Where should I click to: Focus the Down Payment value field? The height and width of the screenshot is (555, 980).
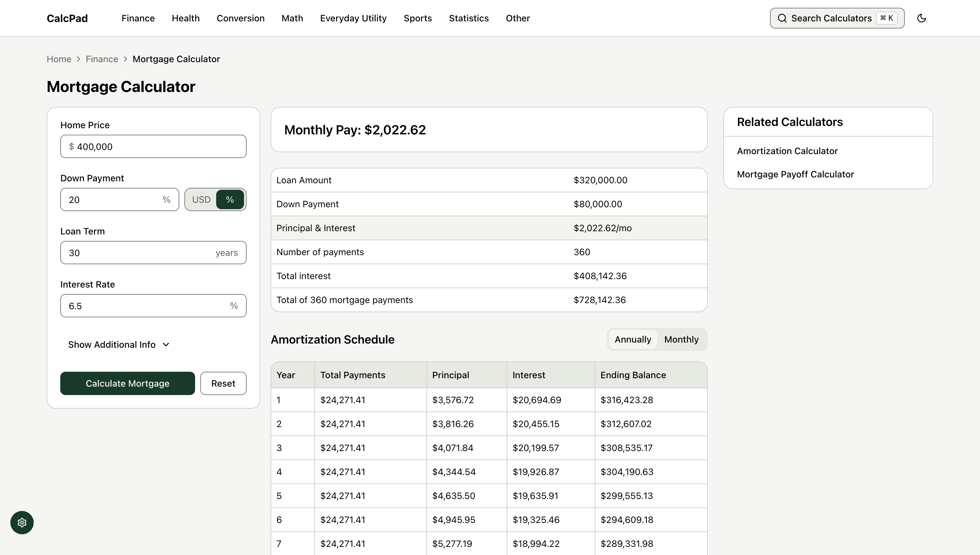(119, 199)
